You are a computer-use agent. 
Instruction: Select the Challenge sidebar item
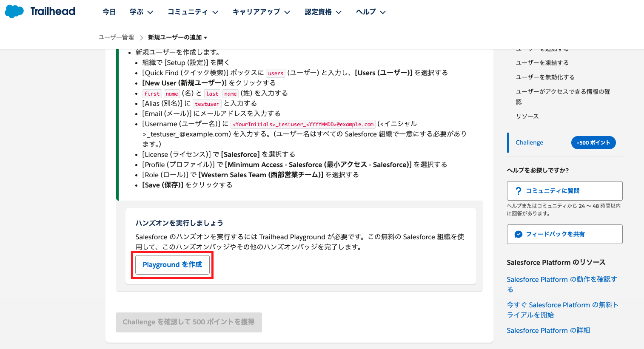click(x=529, y=142)
